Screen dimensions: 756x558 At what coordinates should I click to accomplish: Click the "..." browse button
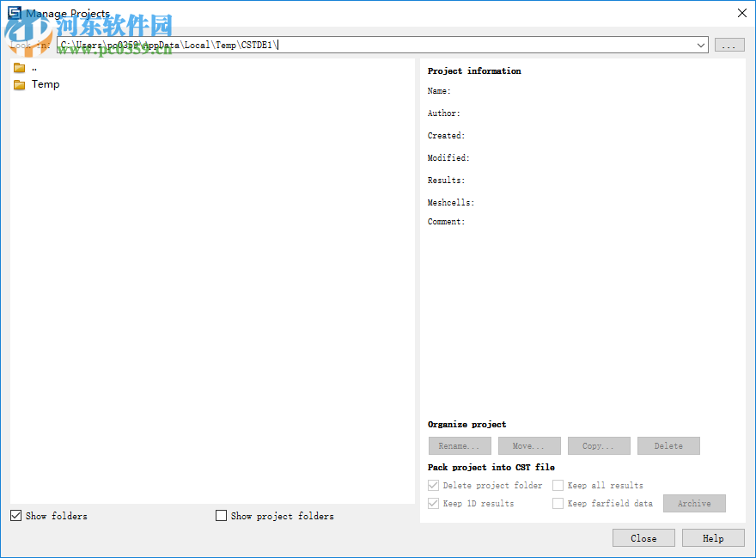point(729,45)
